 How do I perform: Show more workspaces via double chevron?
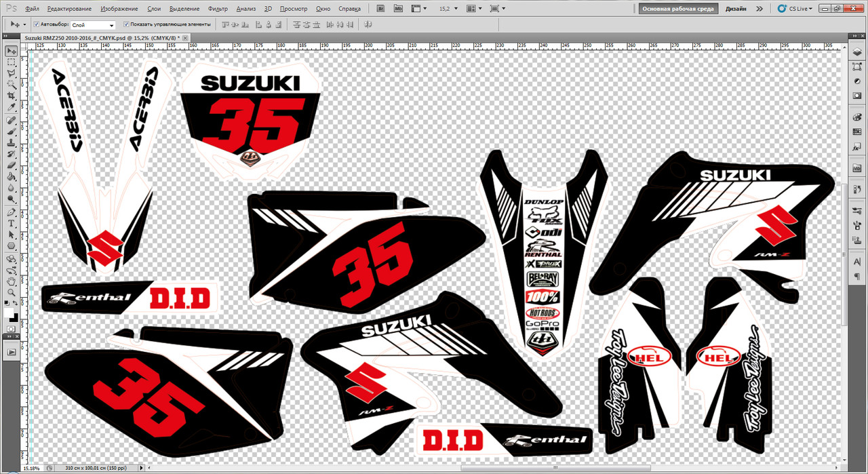pos(759,9)
